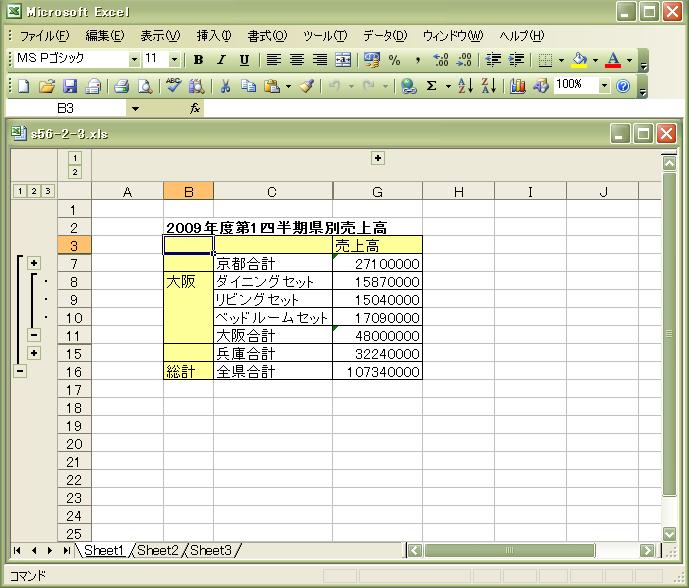The image size is (689, 588).
Task: Click Insert Function fx button
Action: [195, 108]
